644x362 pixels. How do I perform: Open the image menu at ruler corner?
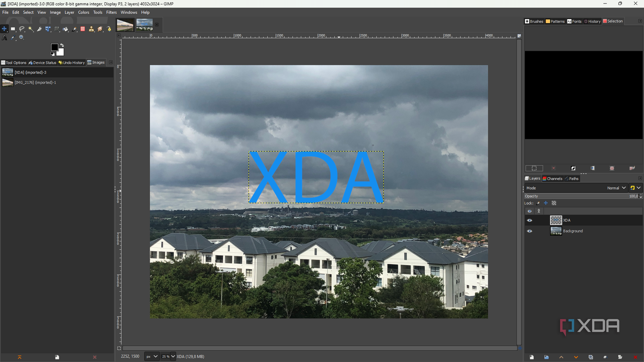tap(119, 35)
